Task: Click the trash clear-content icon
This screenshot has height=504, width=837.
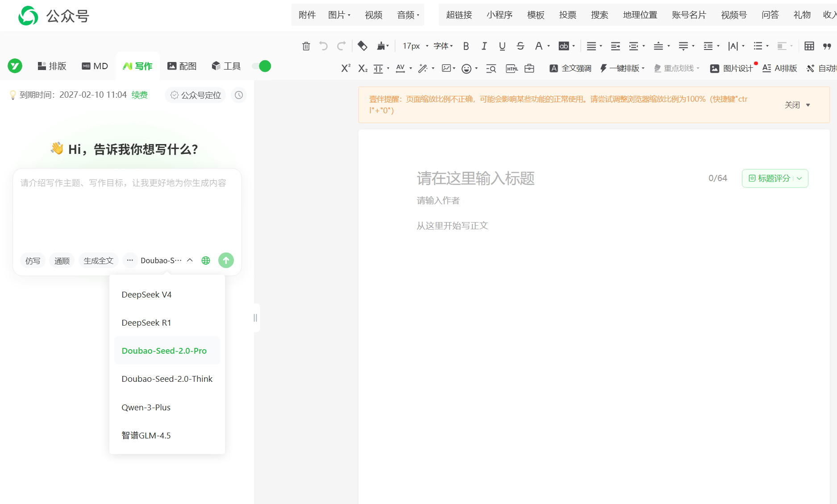Action: point(306,46)
